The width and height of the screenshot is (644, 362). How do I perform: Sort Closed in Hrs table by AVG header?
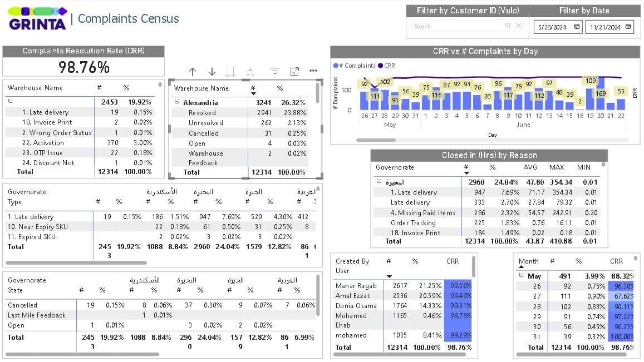530,167
